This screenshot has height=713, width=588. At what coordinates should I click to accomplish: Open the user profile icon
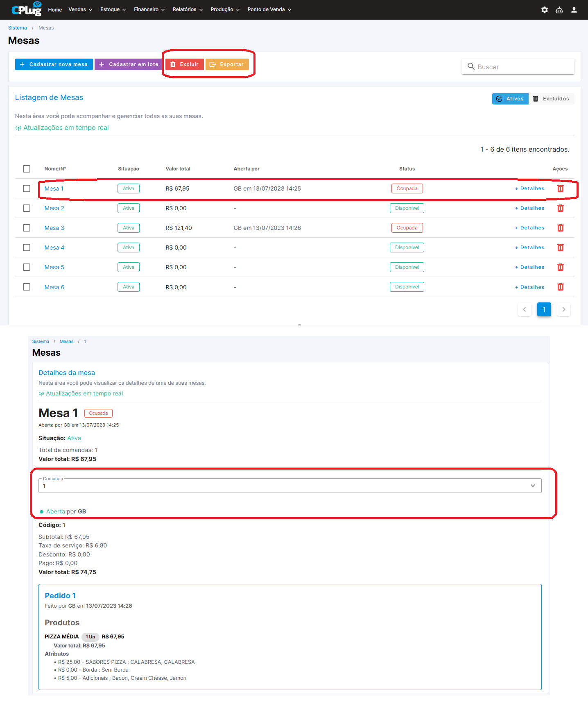[574, 10]
